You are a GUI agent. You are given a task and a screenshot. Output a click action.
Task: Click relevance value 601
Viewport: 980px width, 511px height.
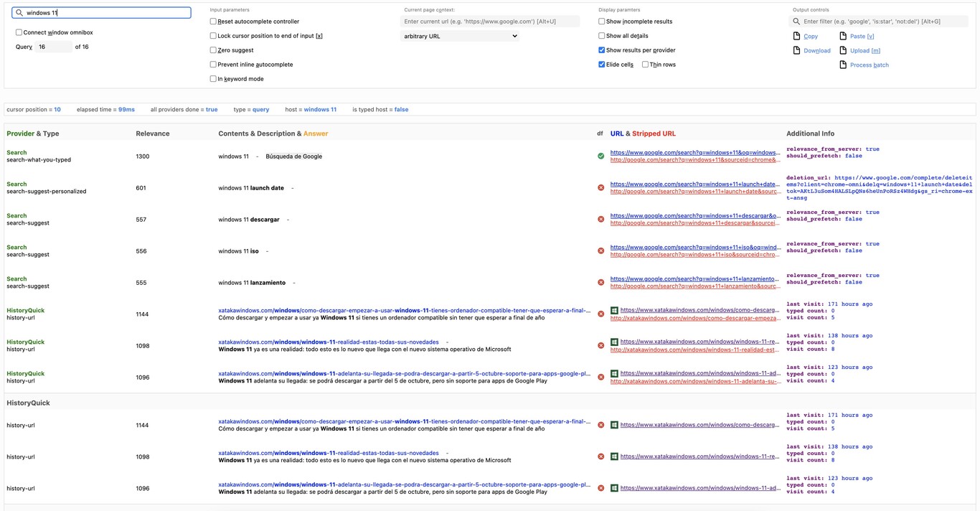point(141,187)
